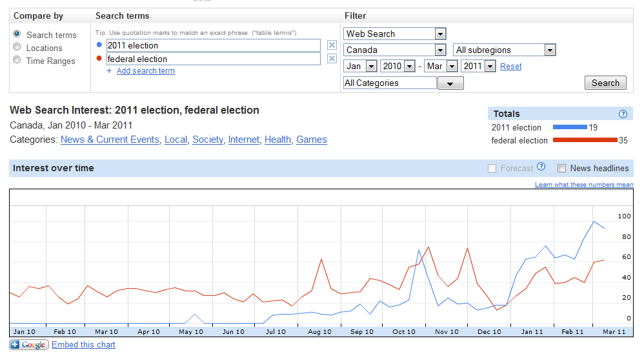Click in the 'federal election' search field
Image resolution: width=644 pixels, height=354 pixels.
213,59
